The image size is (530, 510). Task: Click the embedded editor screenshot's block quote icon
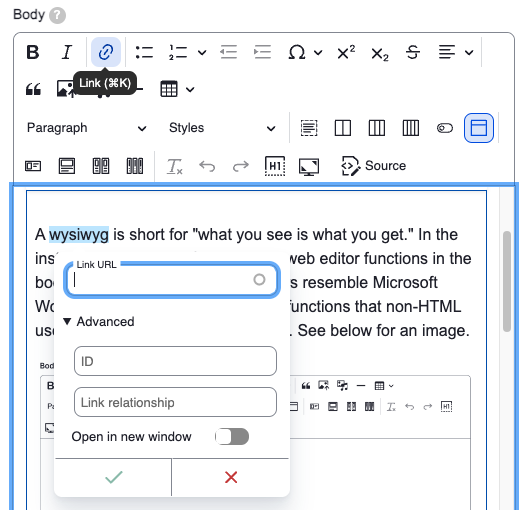(306, 386)
